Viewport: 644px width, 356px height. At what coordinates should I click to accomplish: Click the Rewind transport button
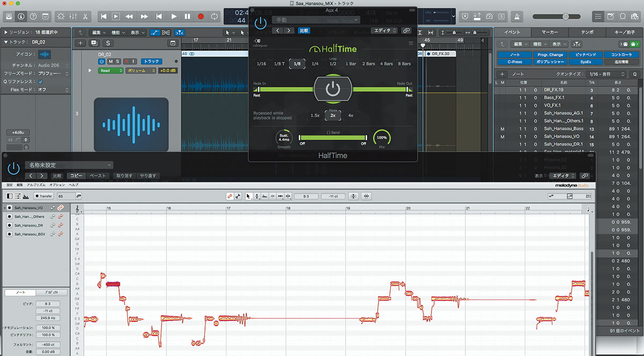coord(129,17)
